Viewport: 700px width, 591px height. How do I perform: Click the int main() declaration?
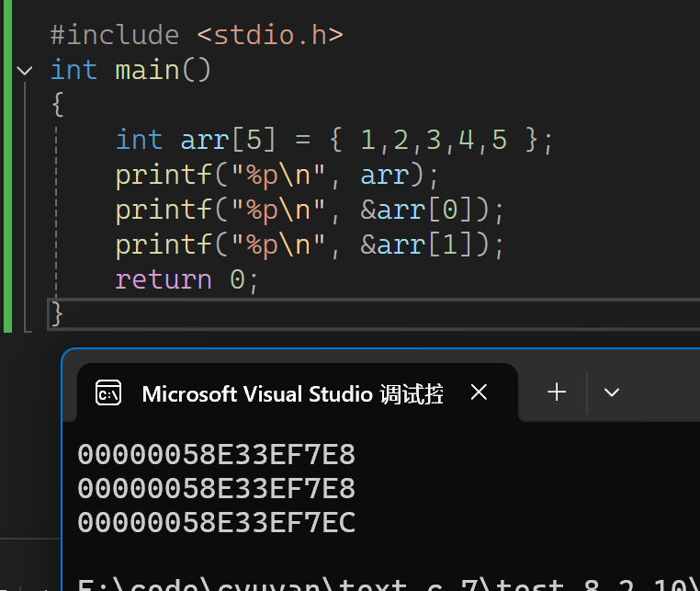tap(130, 70)
